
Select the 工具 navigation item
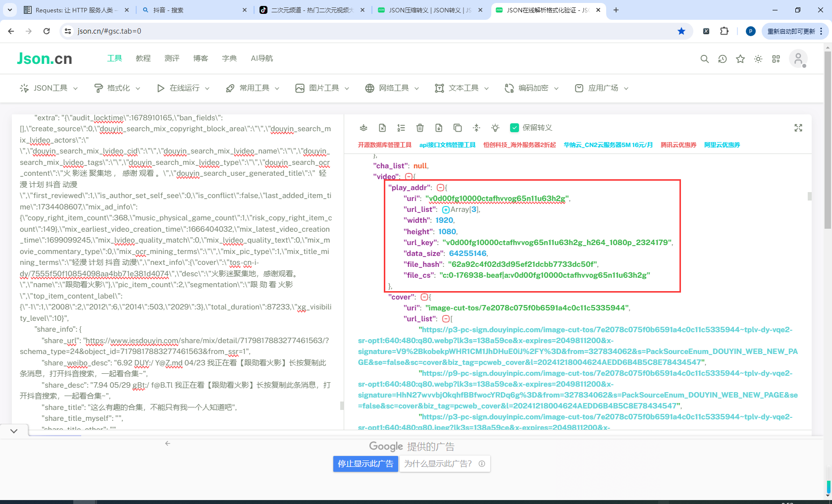pyautogui.click(x=114, y=58)
